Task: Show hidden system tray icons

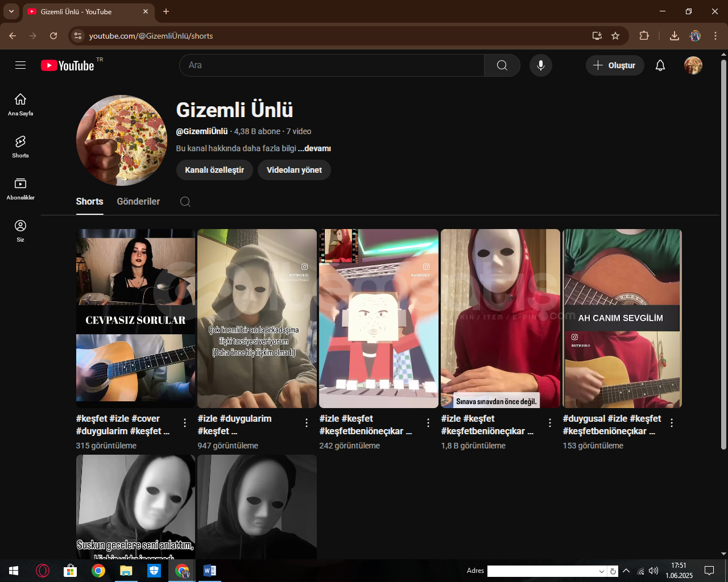Action: pos(626,571)
